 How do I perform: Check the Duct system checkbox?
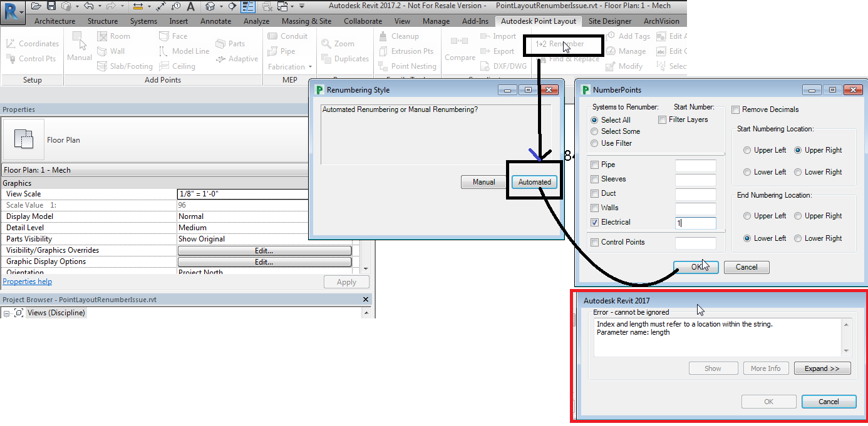(x=595, y=194)
